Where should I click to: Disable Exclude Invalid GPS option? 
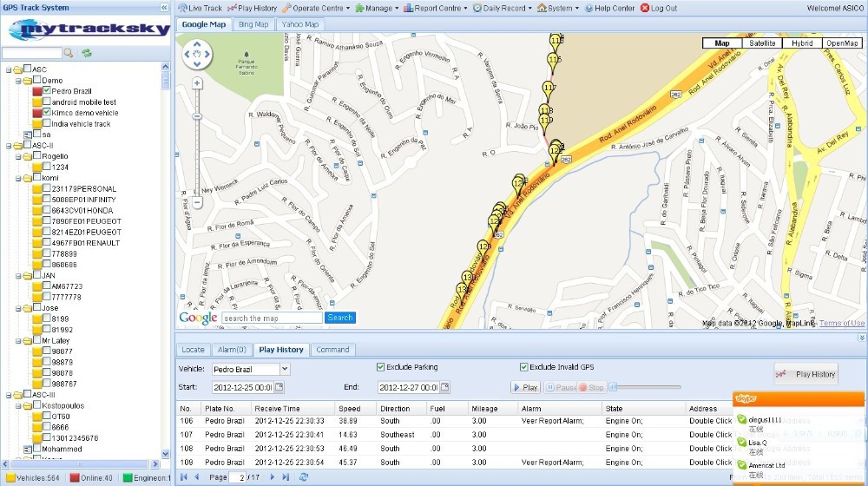pos(523,367)
